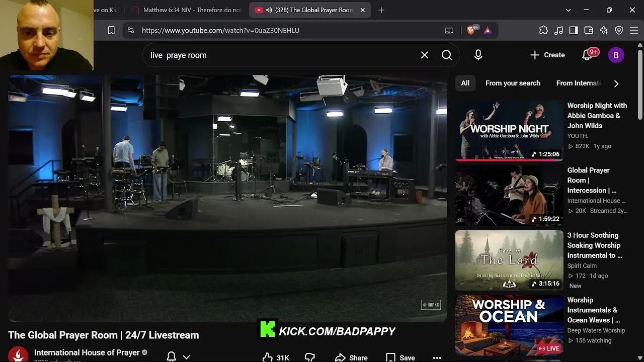This screenshot has width=644, height=362.
Task: Open the Brave Shields lion icon
Action: pos(471,30)
